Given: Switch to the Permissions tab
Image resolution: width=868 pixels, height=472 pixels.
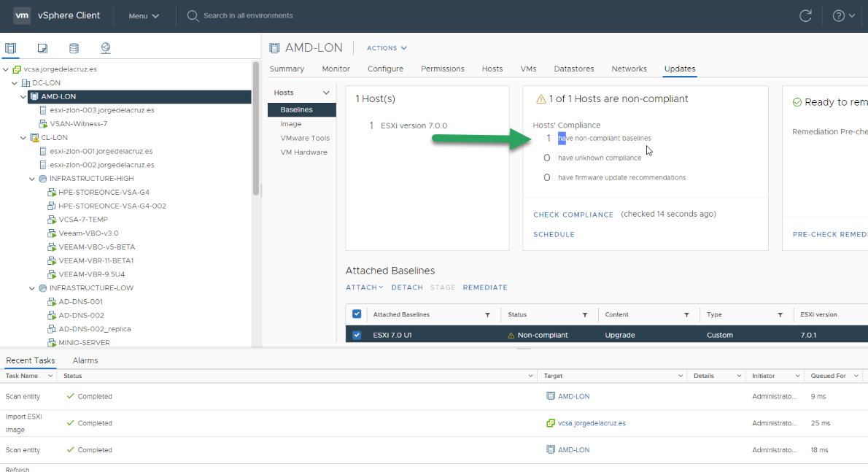Looking at the screenshot, I should point(442,69).
